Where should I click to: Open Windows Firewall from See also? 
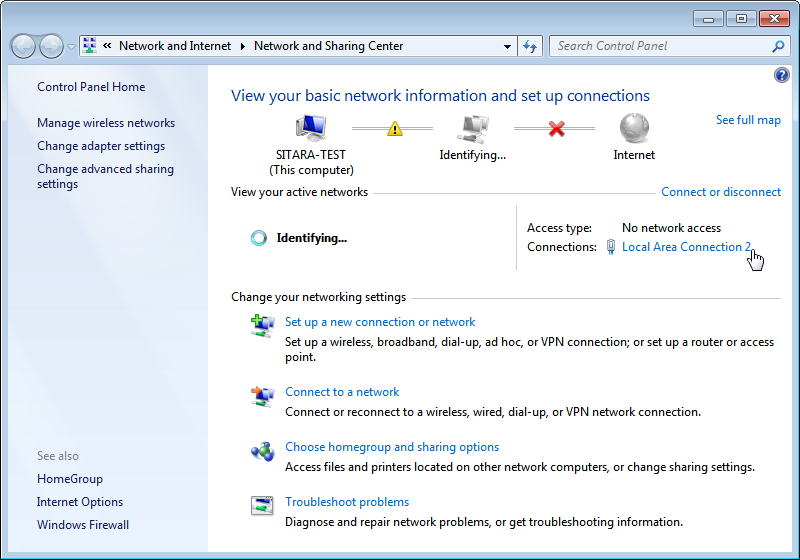point(83,525)
